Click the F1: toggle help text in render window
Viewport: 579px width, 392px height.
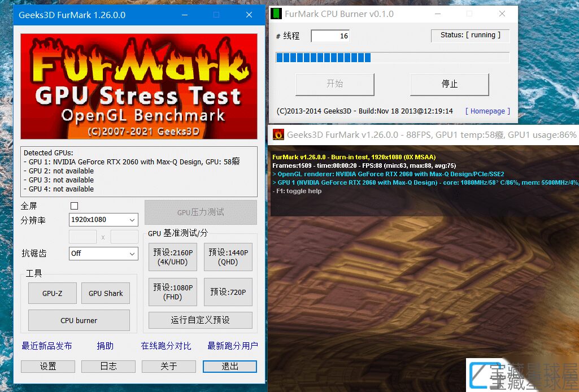coord(297,191)
